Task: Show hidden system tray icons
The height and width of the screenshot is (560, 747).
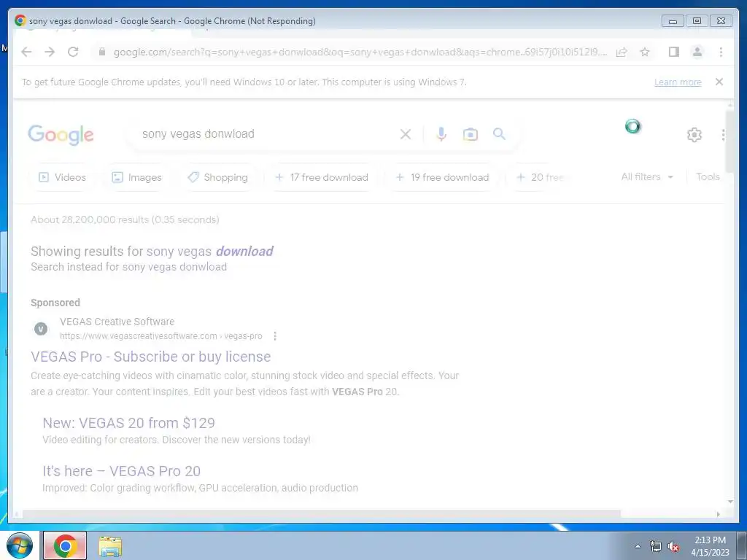Action: click(638, 546)
